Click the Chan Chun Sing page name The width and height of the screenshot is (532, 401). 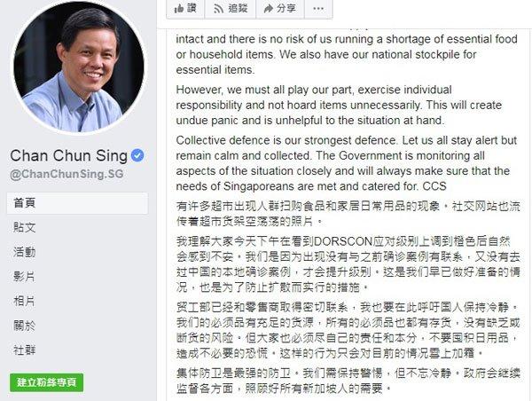[x=69, y=157]
